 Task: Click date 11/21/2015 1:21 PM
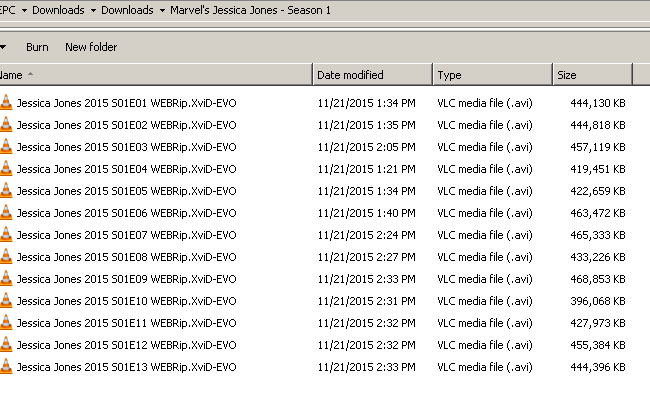(x=366, y=169)
